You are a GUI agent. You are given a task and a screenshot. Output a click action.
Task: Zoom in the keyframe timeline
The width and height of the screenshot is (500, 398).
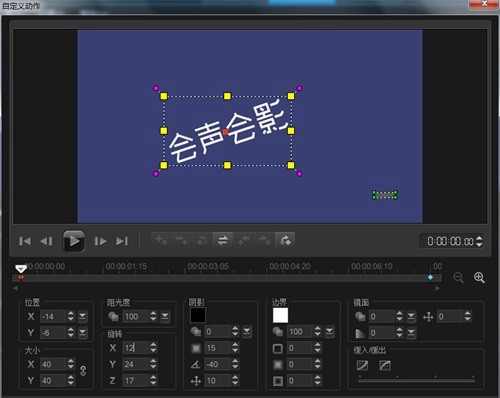[479, 277]
